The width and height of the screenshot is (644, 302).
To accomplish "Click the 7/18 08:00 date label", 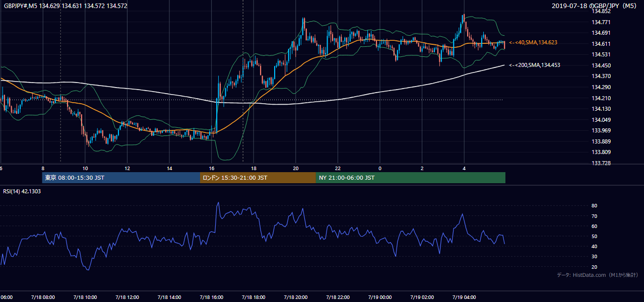I will (x=43, y=297).
